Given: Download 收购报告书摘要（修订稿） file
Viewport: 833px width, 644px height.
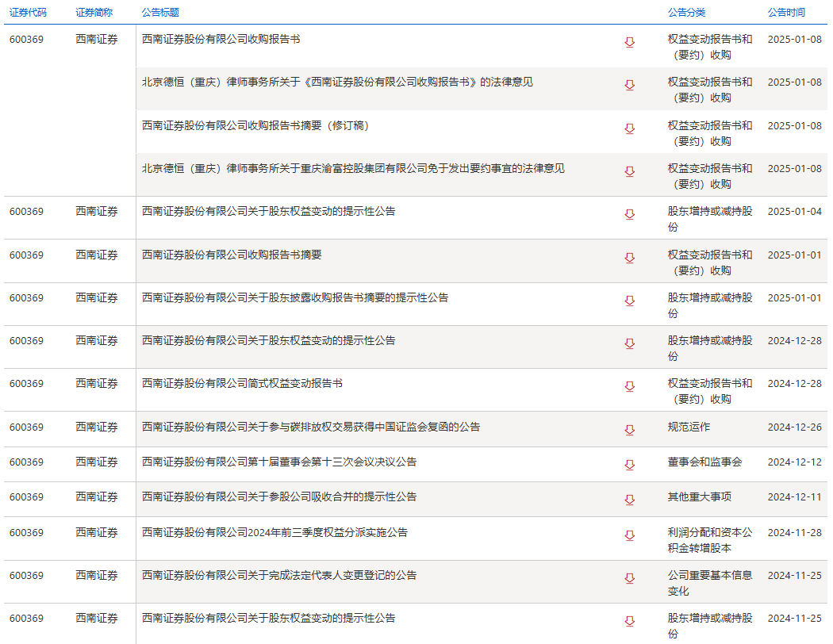Looking at the screenshot, I should click(x=630, y=129).
